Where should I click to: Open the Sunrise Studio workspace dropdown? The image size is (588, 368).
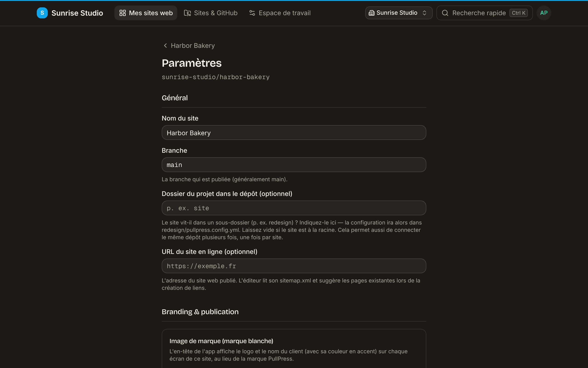[399, 13]
